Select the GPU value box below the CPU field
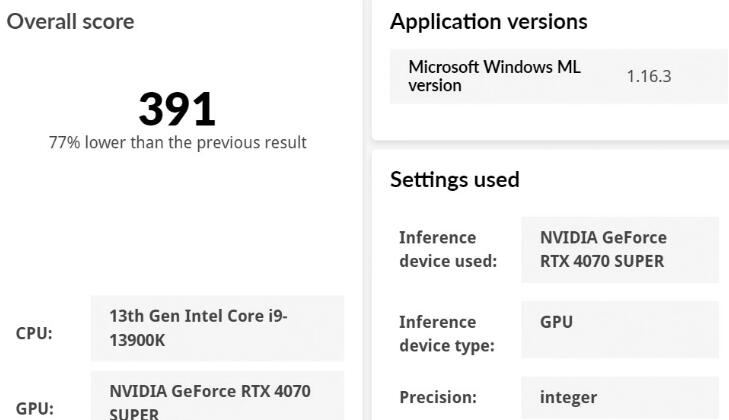 click(x=217, y=396)
